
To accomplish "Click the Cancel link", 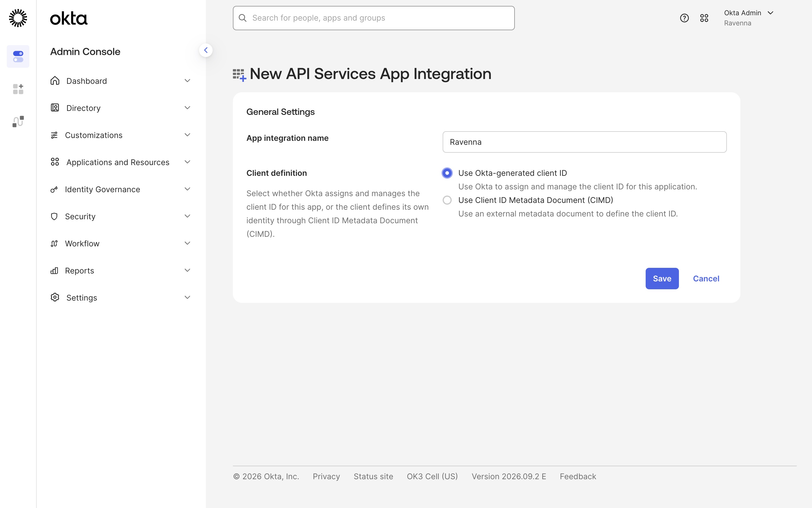I will click(x=706, y=279).
